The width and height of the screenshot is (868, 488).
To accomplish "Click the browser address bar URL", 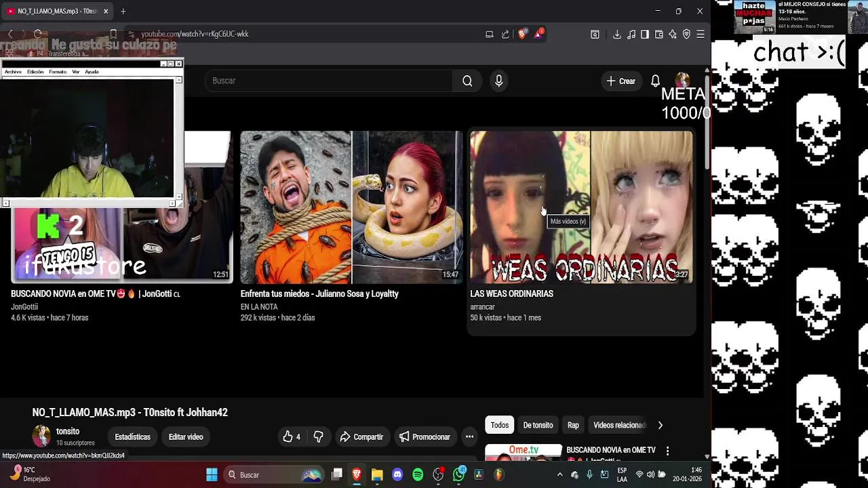I will click(195, 34).
